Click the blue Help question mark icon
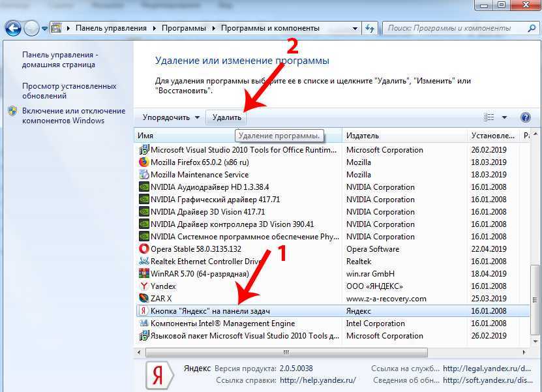Viewport: 542px width, 392px height. pyautogui.click(x=526, y=117)
